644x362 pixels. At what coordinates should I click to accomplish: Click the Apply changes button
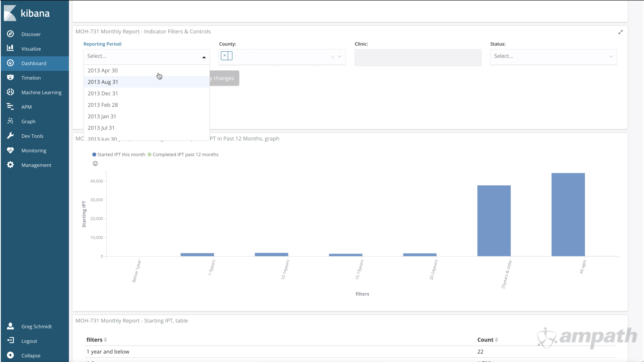click(x=224, y=78)
